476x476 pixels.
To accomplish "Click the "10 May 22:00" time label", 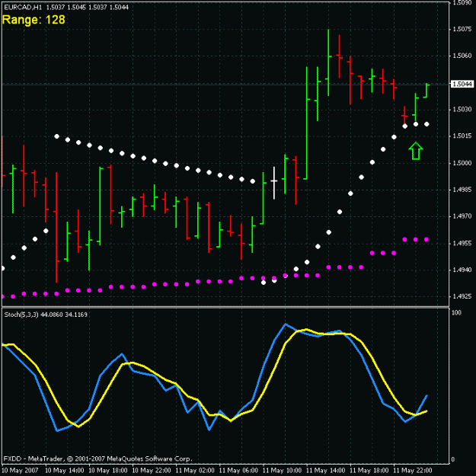I will coord(152,470).
